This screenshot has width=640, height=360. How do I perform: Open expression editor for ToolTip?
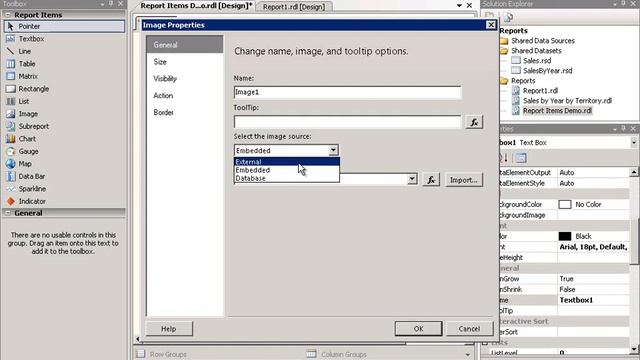(474, 122)
